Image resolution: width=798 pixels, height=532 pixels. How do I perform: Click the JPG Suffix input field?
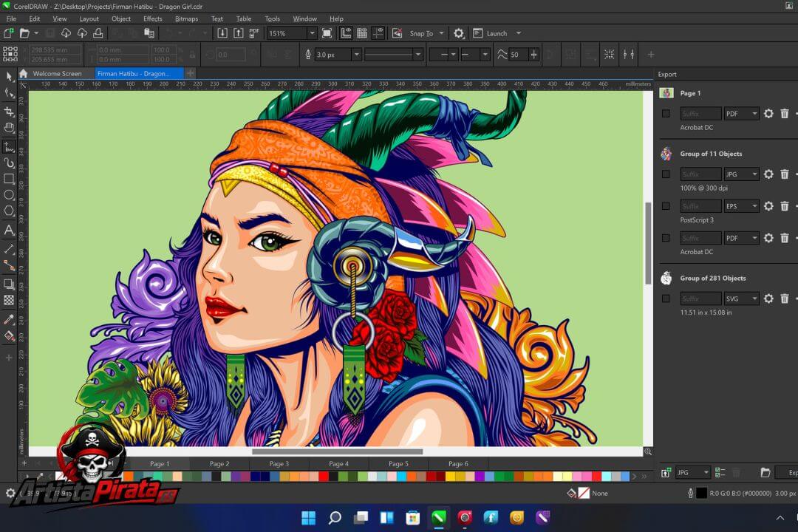click(700, 174)
